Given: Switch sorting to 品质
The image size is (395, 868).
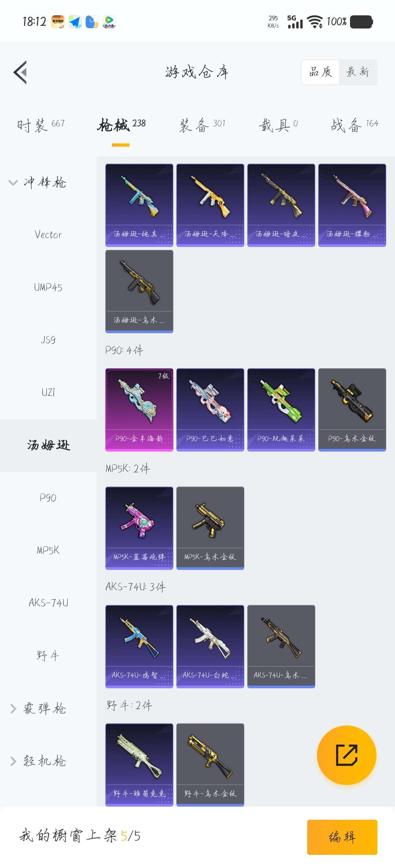Looking at the screenshot, I should coord(320,72).
